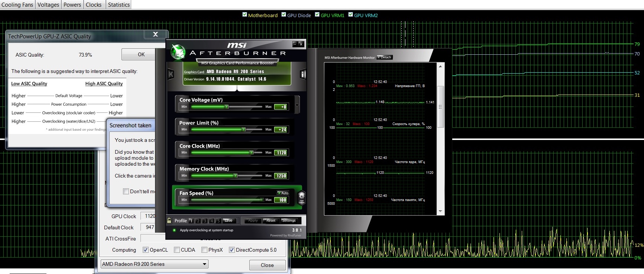Image resolution: width=644 pixels, height=274 pixels.
Task: Click the Power Limit slider handle
Action: pos(244,130)
